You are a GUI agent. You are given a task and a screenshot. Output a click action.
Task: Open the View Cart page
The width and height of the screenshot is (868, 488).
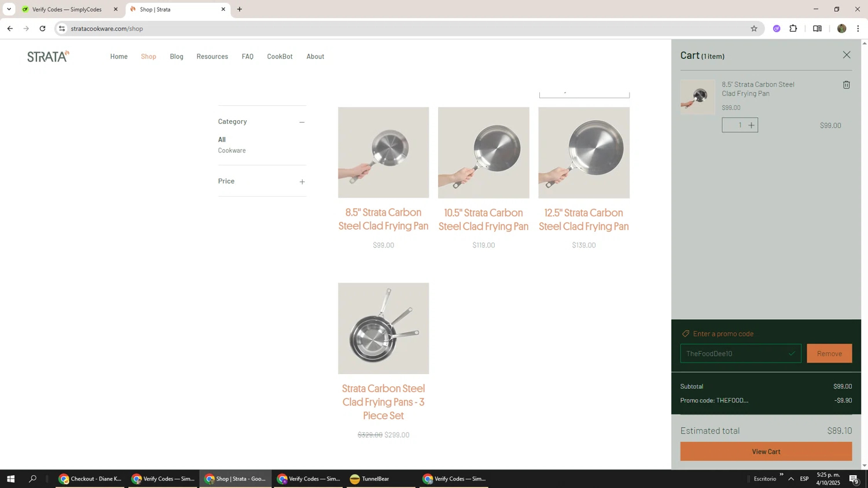766,452
